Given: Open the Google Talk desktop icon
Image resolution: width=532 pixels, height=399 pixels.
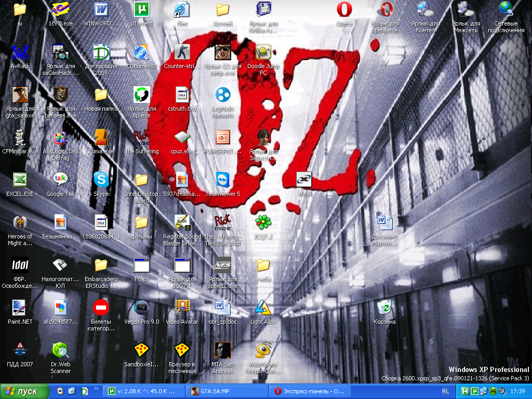Looking at the screenshot, I should [61, 184].
